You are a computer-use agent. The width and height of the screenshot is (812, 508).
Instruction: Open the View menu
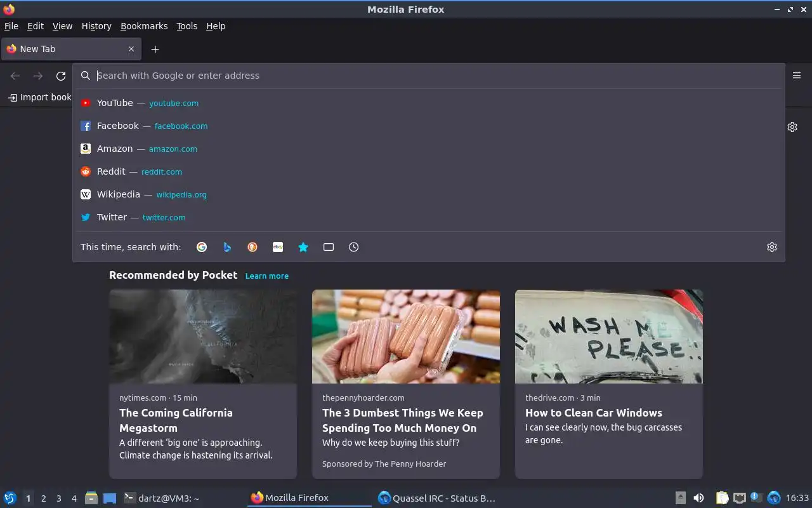[x=62, y=26]
